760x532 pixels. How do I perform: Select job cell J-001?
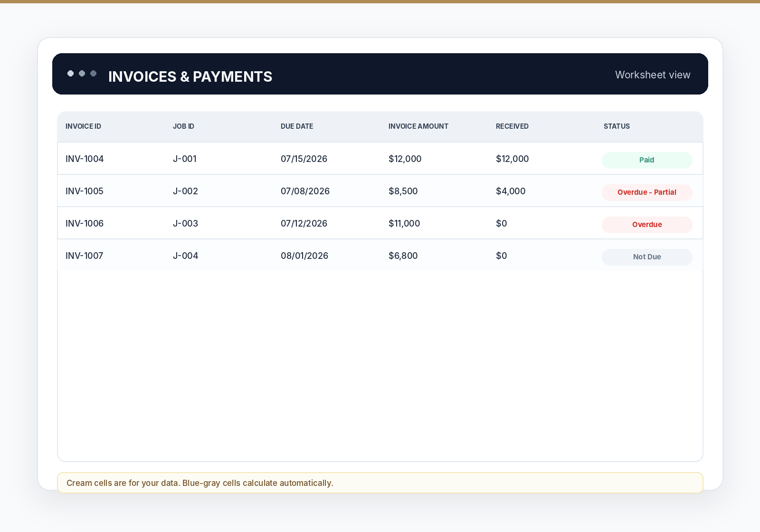(x=185, y=159)
